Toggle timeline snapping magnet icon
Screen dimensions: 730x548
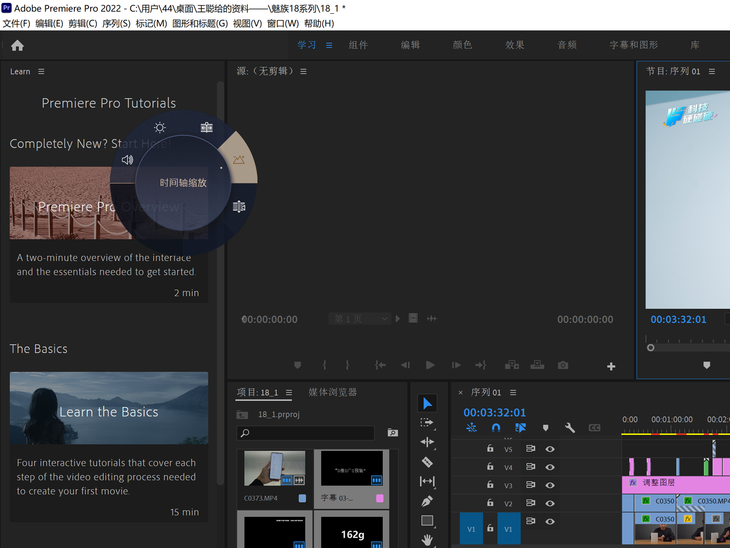[x=496, y=428]
